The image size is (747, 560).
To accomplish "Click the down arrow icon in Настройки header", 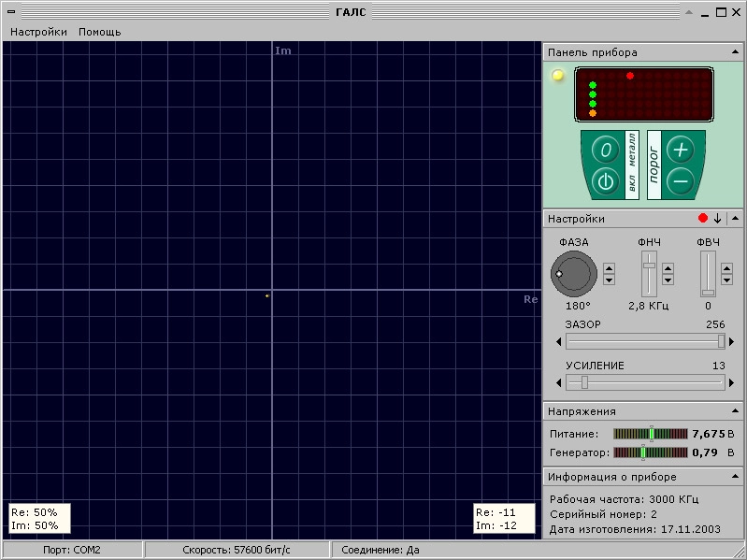I will [x=717, y=219].
